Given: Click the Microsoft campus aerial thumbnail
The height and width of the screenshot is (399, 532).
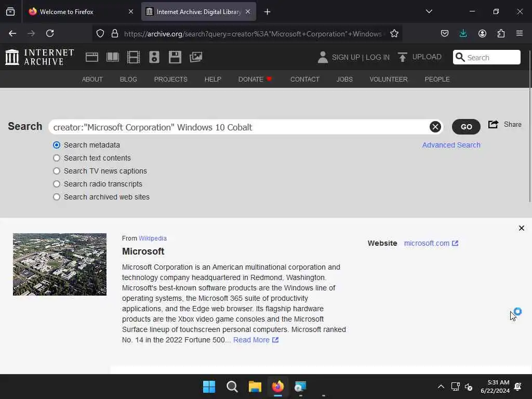Looking at the screenshot, I should [60, 264].
